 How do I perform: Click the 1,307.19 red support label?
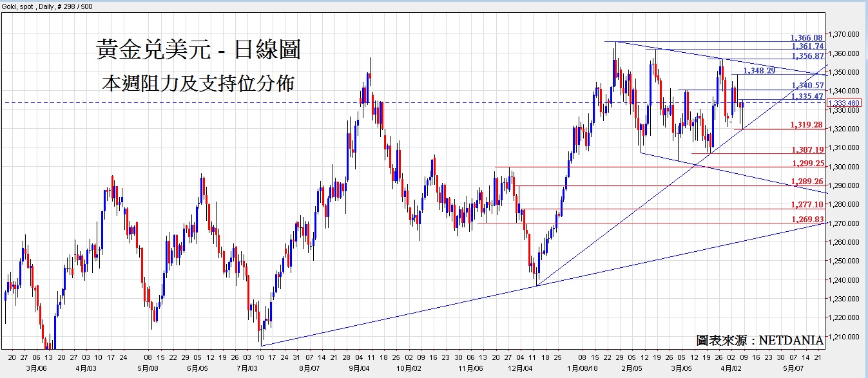point(807,149)
